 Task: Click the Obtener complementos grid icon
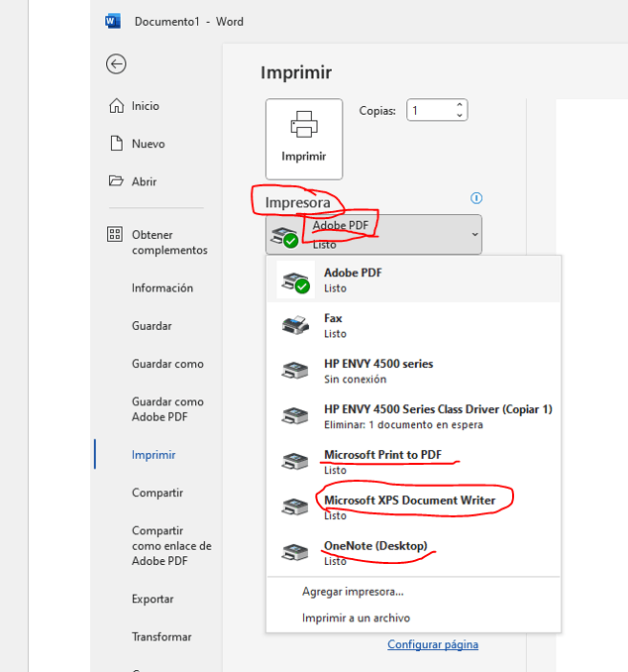point(114,235)
